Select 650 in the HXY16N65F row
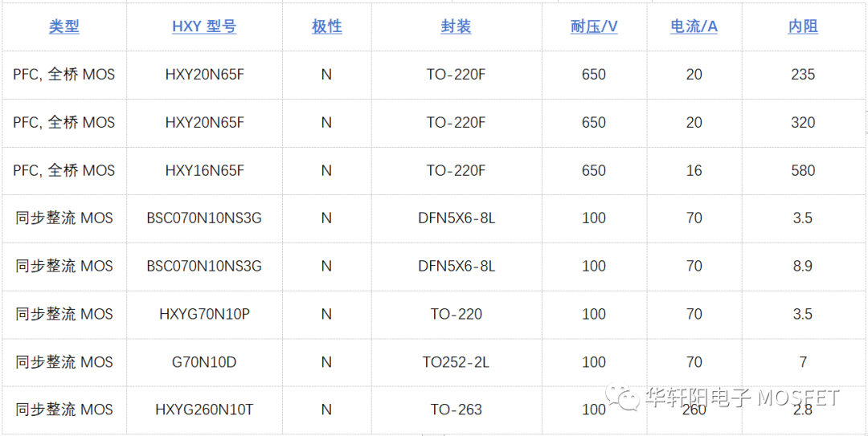 click(x=594, y=170)
